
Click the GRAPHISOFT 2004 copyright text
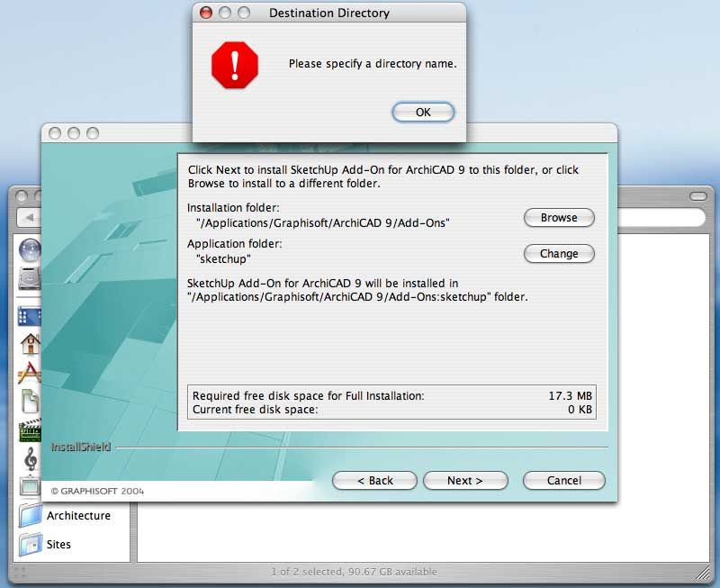97,491
